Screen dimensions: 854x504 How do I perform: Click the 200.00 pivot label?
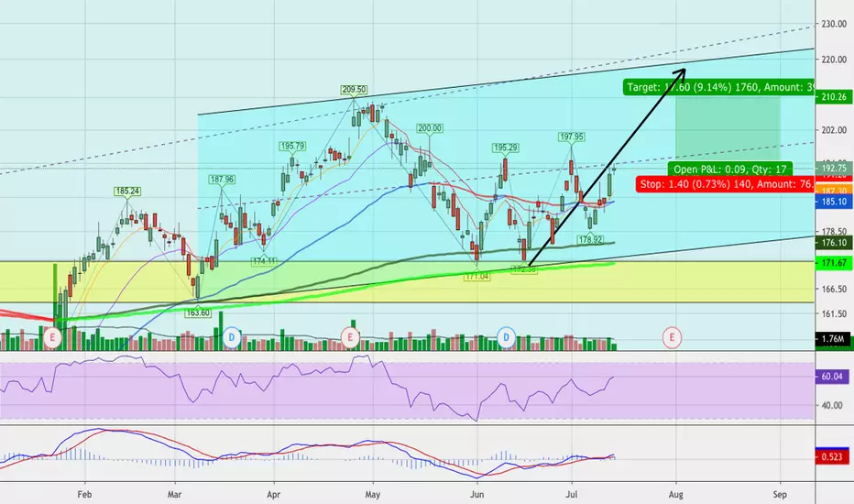click(x=430, y=128)
